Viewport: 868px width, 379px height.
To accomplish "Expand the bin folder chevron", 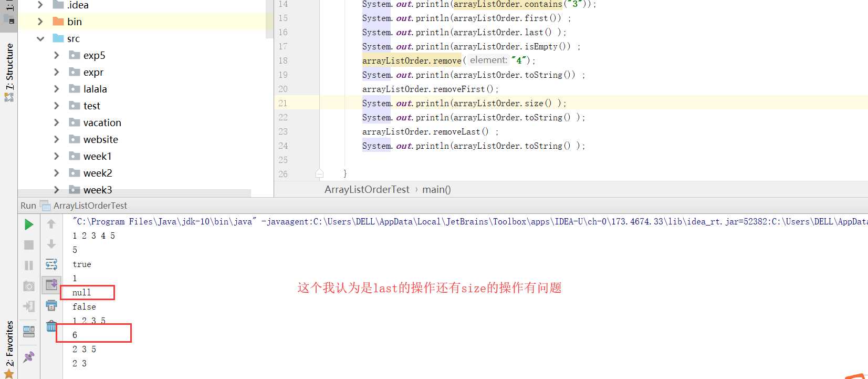I will [40, 22].
